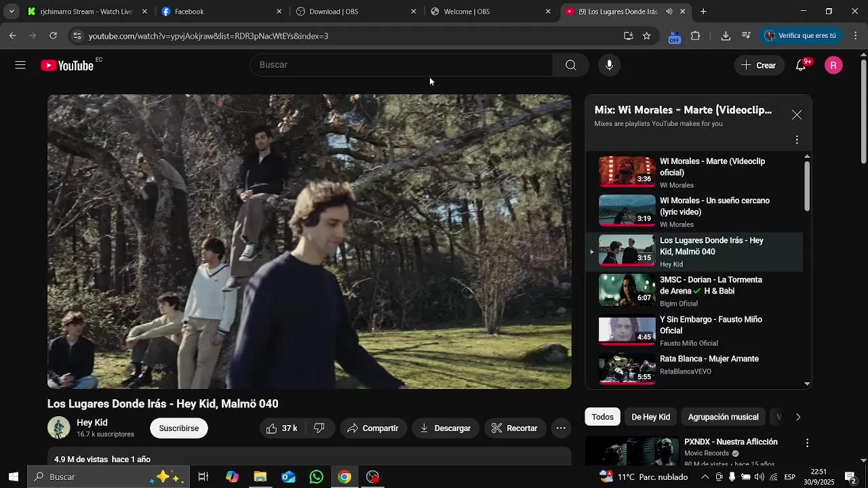Open the tab search dropdown arrow
The width and height of the screenshot is (868, 488).
point(12,12)
